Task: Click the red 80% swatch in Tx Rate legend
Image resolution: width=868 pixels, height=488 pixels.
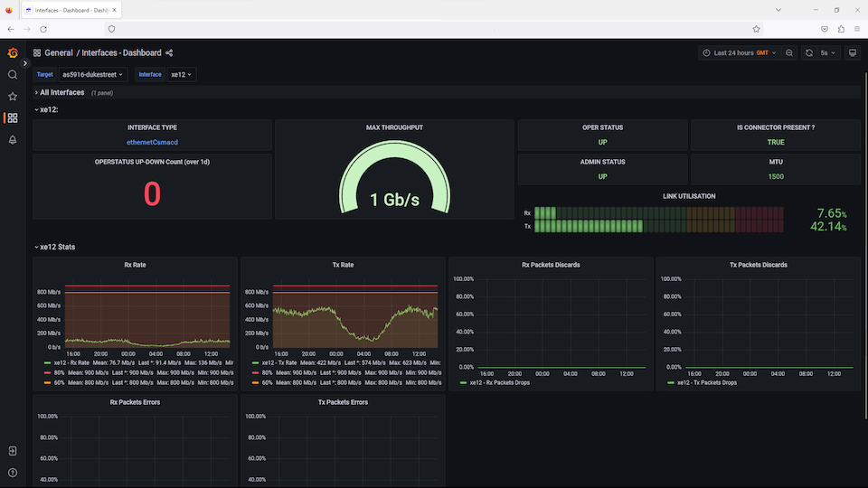Action: [x=255, y=373]
